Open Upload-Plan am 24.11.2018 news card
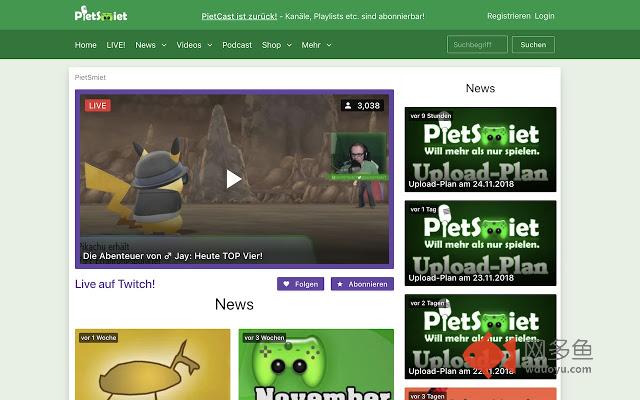This screenshot has width=640, height=400. click(480, 149)
